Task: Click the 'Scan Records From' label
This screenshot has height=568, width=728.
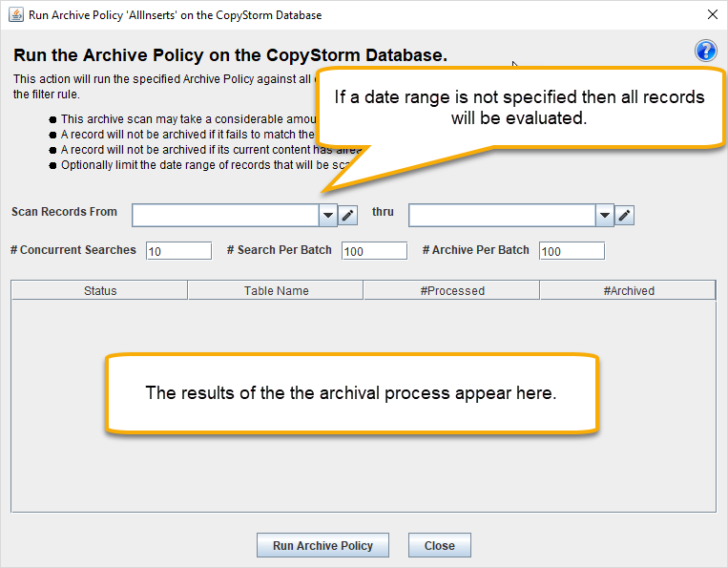Action: 64,212
